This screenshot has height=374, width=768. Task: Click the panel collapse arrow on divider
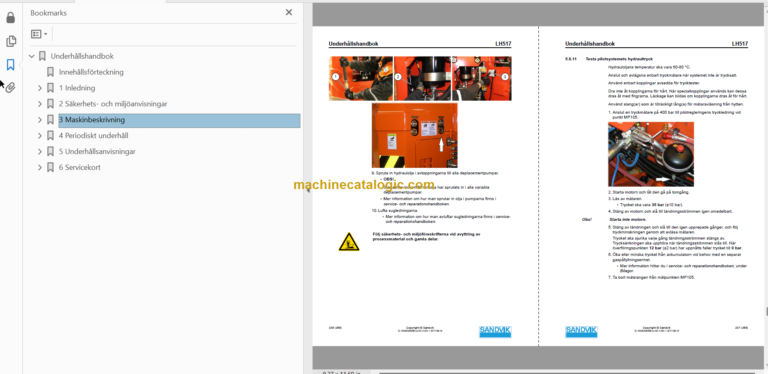pos(308,190)
